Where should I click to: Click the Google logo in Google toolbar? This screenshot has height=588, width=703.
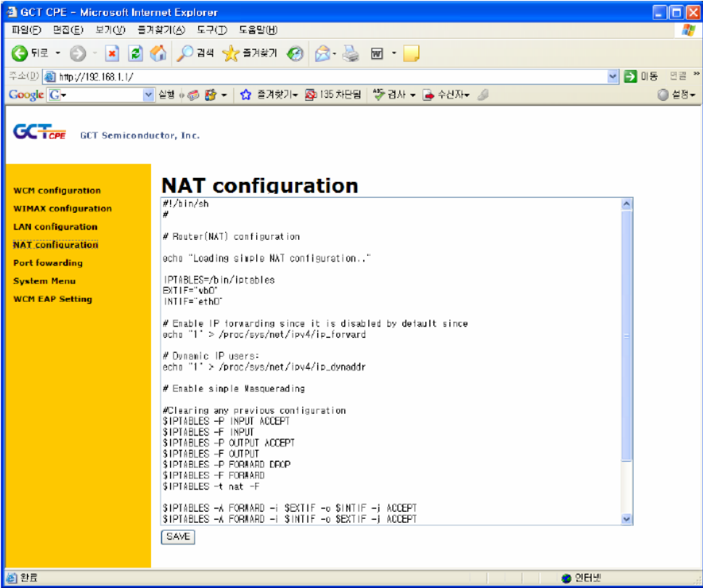(x=26, y=95)
